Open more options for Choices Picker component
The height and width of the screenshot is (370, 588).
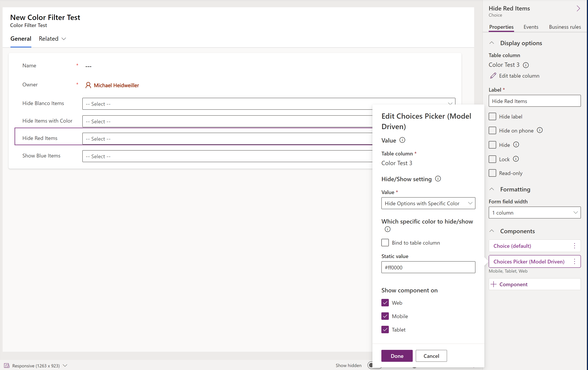coord(575,261)
